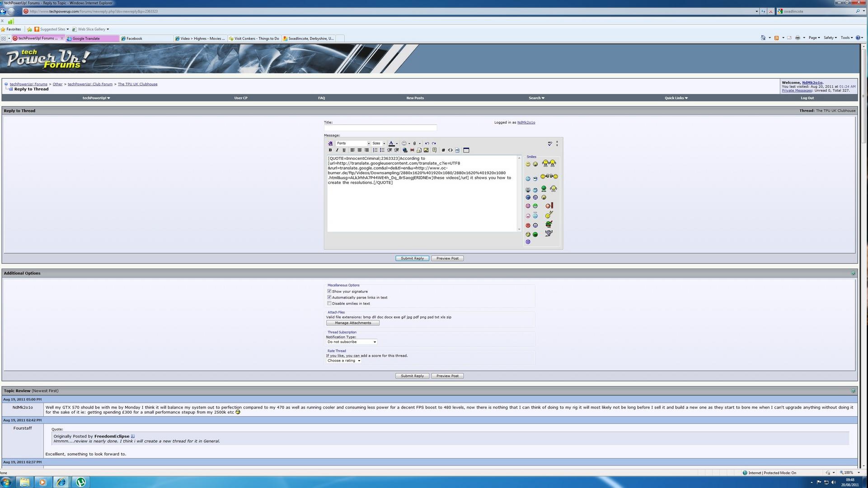
Task: Wrap selection in QUOTE tags icon
Action: click(435, 150)
